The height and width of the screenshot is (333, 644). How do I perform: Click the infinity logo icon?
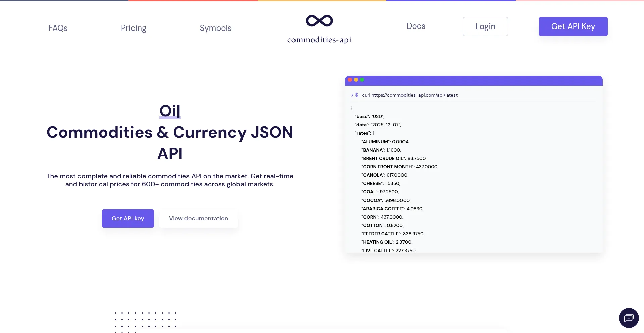point(319,21)
